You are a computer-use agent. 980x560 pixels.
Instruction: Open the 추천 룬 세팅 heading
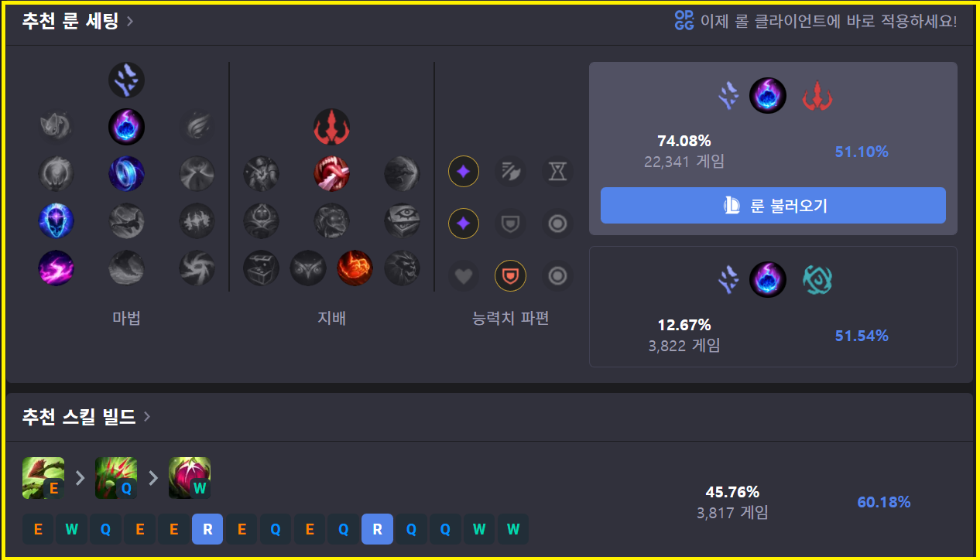(70, 21)
